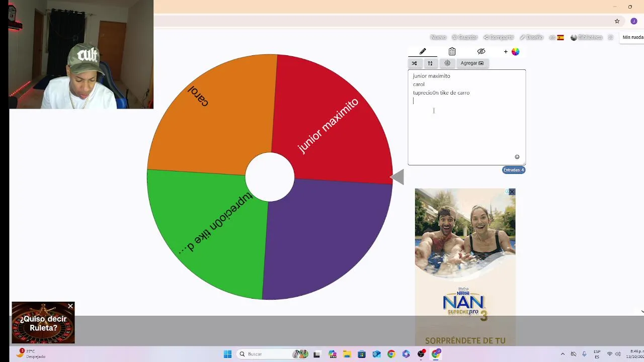Screen dimensions: 644x362
Task: Open Compartir in the top menu
Action: coord(499,37)
